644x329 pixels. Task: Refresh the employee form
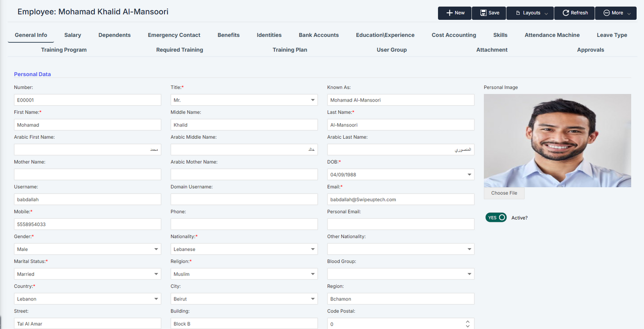click(x=574, y=13)
